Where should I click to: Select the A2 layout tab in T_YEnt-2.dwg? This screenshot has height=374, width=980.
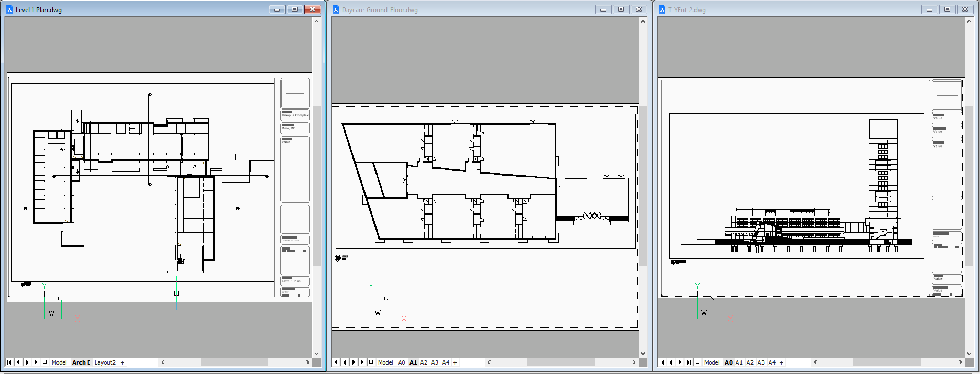[x=750, y=362]
